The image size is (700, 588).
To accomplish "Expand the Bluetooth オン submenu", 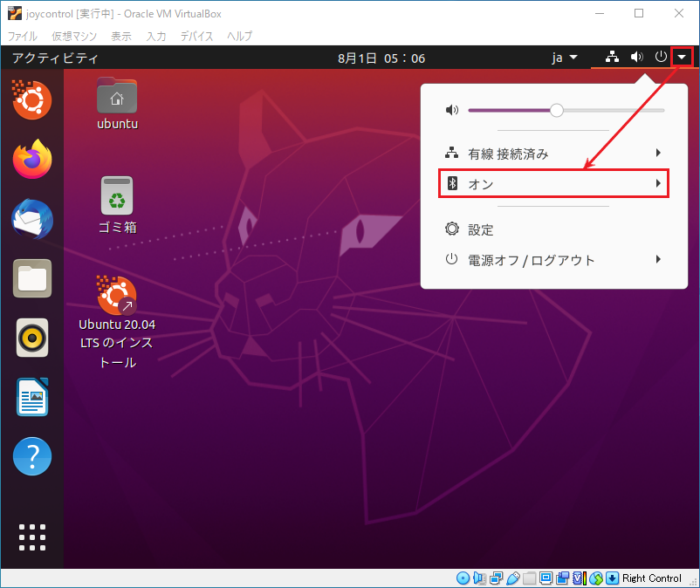I will click(x=553, y=183).
